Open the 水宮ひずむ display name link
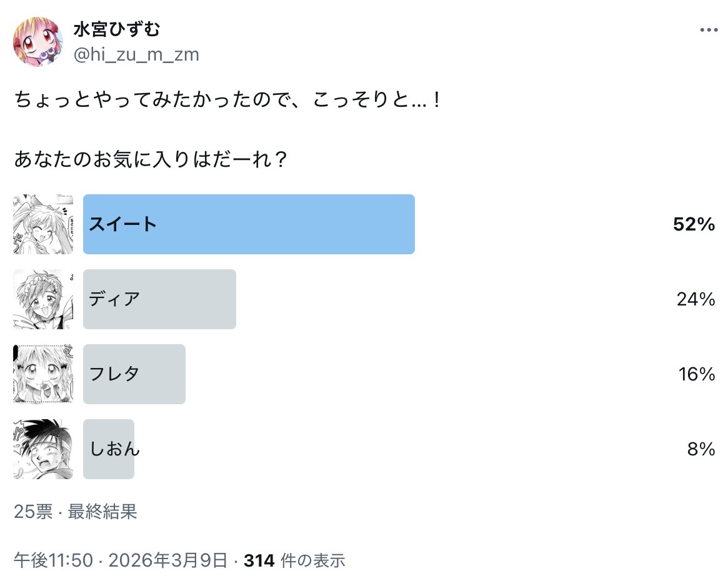The image size is (728, 581). (x=117, y=29)
